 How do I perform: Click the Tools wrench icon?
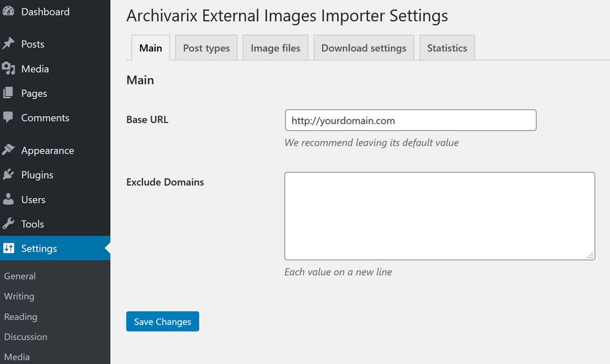[8, 224]
